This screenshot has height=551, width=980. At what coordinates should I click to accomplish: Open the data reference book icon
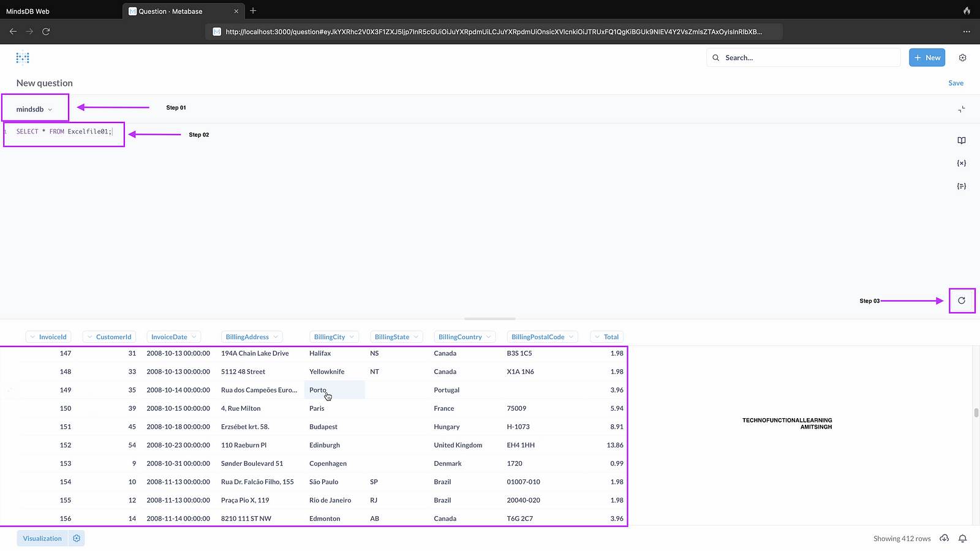961,140
